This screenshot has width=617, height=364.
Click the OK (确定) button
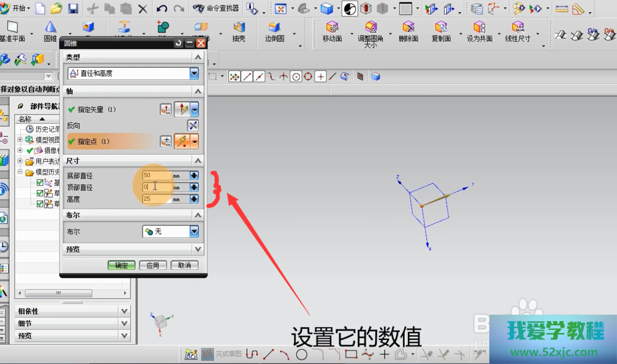click(121, 265)
